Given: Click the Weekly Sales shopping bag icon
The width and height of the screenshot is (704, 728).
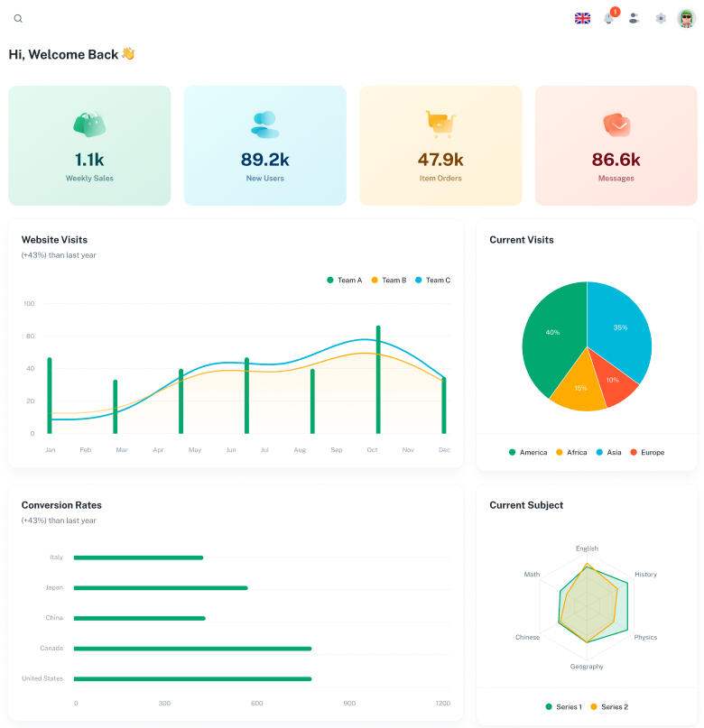Looking at the screenshot, I should point(89,124).
